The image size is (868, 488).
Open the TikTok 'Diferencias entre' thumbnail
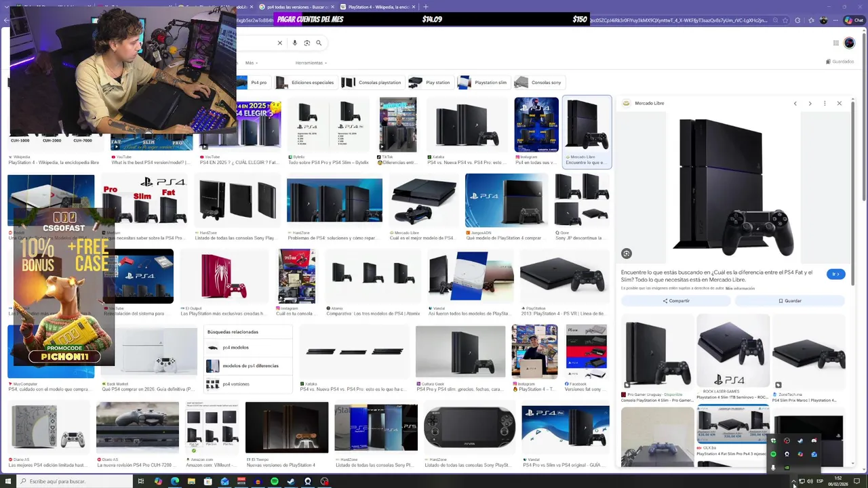[x=398, y=124]
